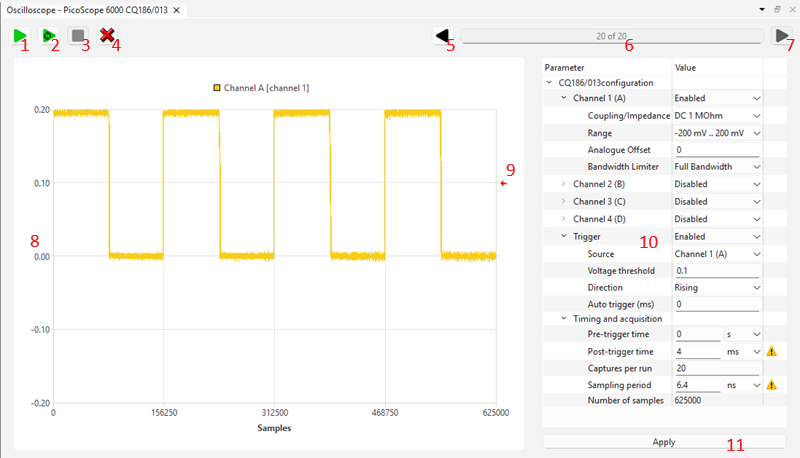The width and height of the screenshot is (800, 458).
Task: Open Channel 1 (A) Enabled dropdown
Action: 716,98
